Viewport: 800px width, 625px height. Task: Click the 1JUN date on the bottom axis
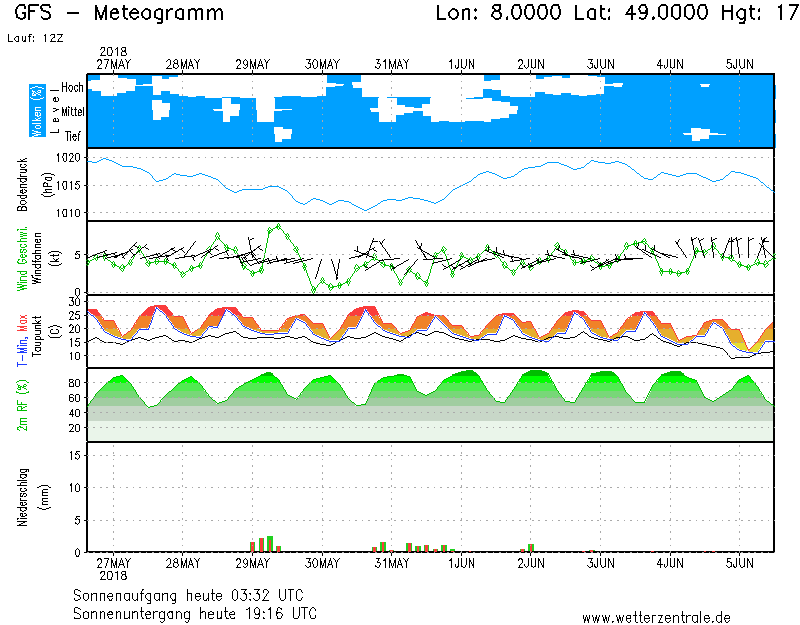[461, 564]
